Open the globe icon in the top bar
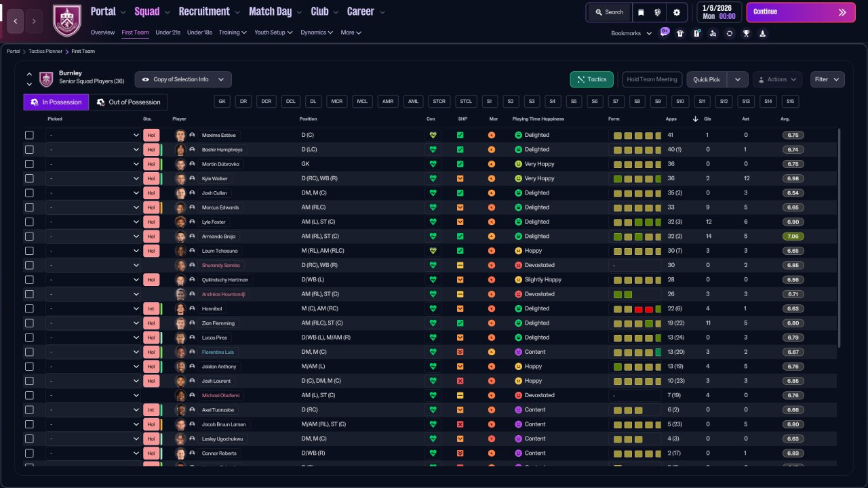This screenshot has width=868, height=488. [657, 12]
